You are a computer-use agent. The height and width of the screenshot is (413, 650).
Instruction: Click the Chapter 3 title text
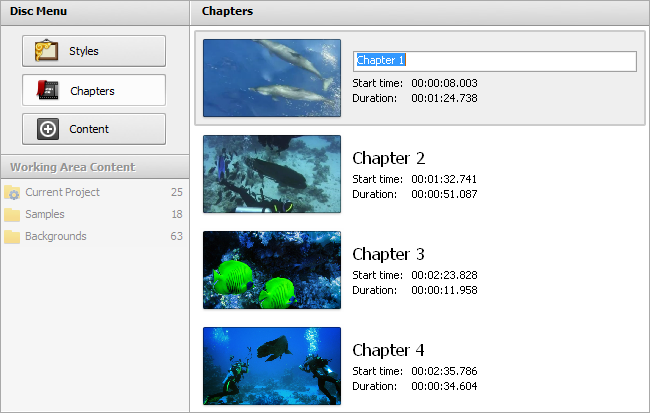pyautogui.click(x=388, y=254)
